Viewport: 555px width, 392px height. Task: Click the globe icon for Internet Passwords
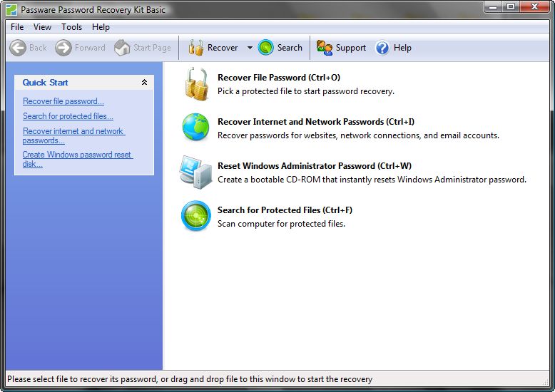click(195, 127)
